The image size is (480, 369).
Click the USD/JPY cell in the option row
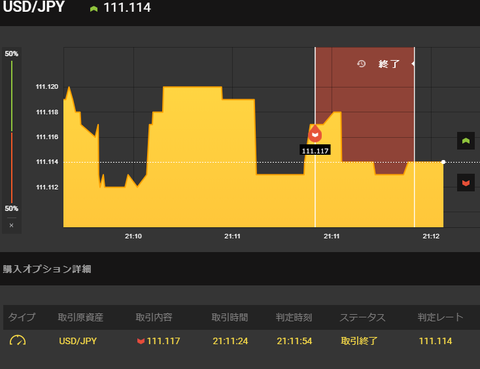[x=78, y=341]
